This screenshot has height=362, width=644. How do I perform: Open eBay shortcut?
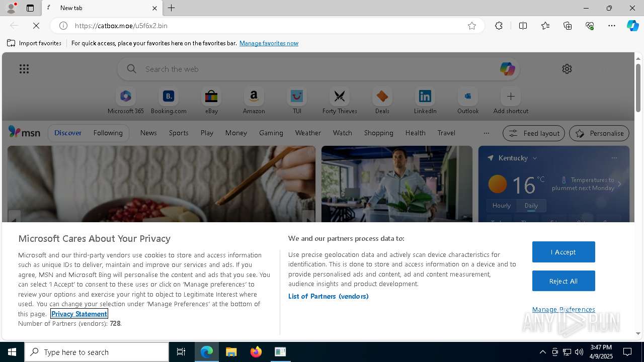(x=211, y=101)
